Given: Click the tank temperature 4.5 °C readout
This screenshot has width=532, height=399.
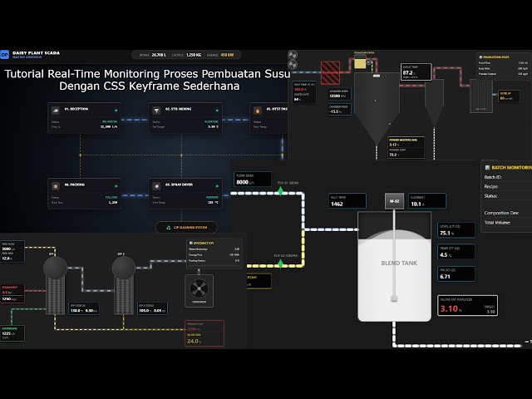Looking at the screenshot, I should (x=456, y=252).
